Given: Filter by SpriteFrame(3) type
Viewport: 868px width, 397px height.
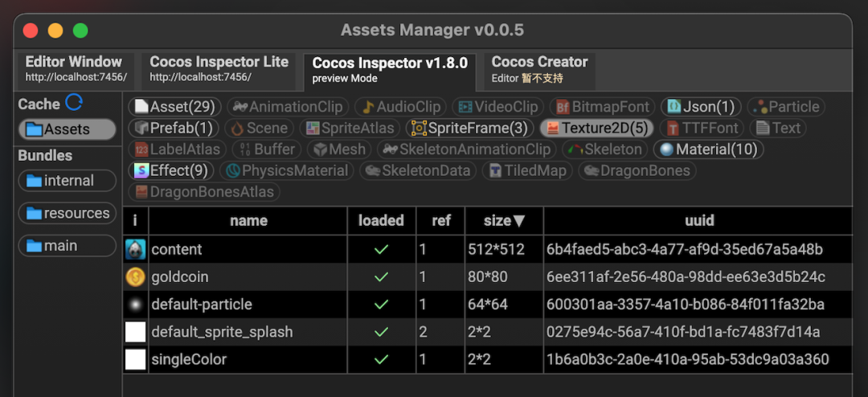Looking at the screenshot, I should 470,128.
